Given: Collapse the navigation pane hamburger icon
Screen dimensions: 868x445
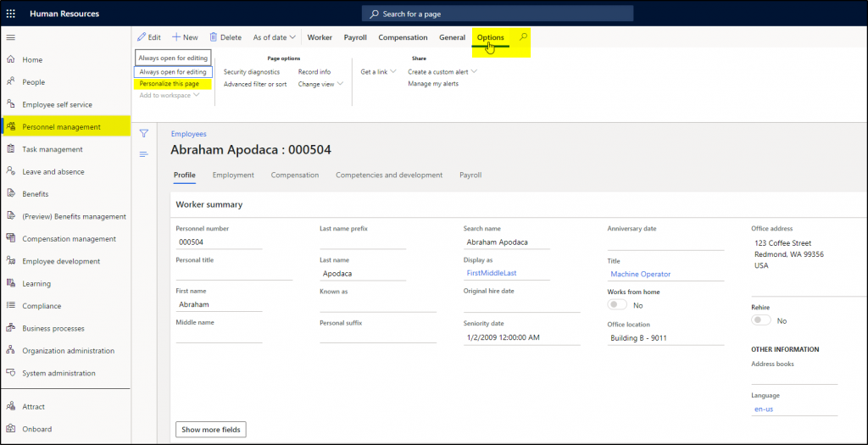Looking at the screenshot, I should pos(10,37).
